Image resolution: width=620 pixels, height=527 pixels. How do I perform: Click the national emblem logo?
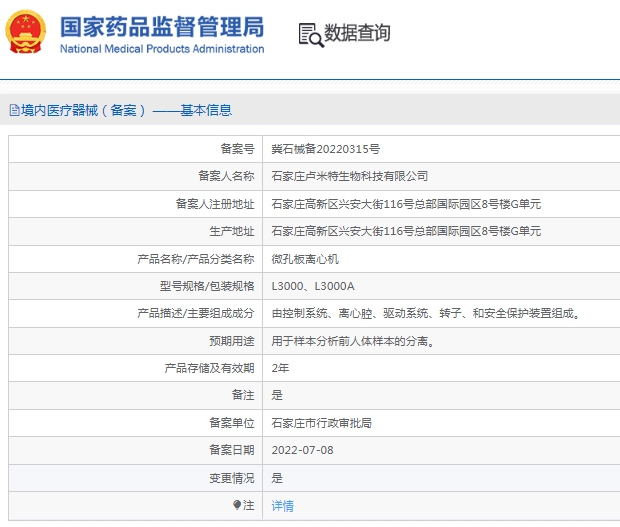(25, 32)
